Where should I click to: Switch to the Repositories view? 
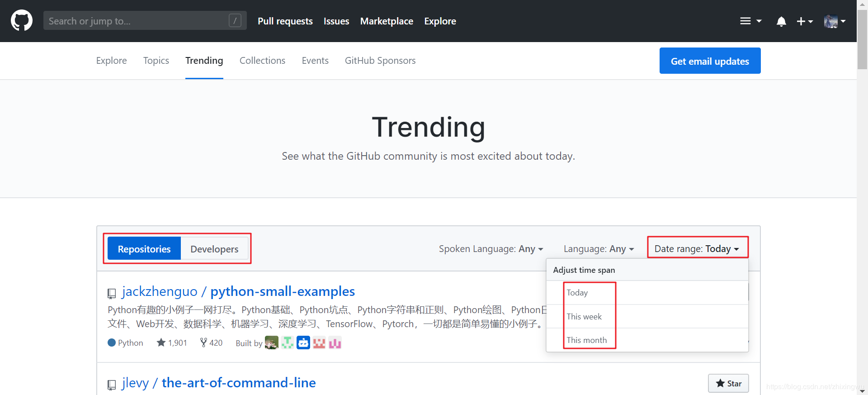pos(144,249)
